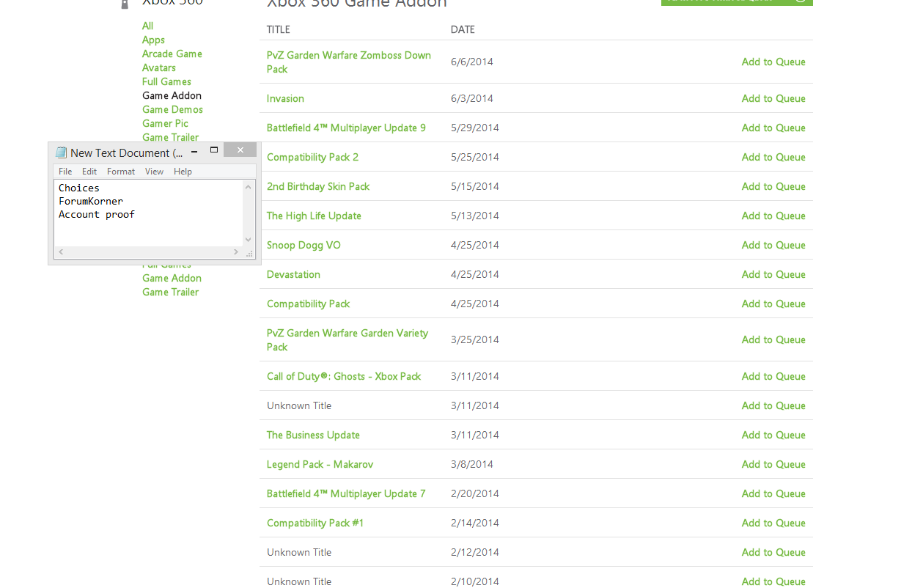Viewport: 923px width, 588px height.
Task: Open The High Life Update title
Action: click(314, 216)
